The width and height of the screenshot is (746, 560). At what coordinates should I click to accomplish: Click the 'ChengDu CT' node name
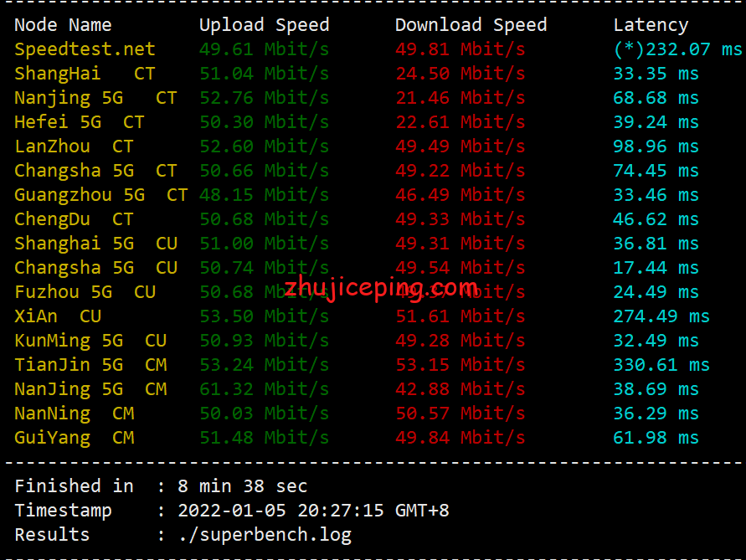[74, 218]
